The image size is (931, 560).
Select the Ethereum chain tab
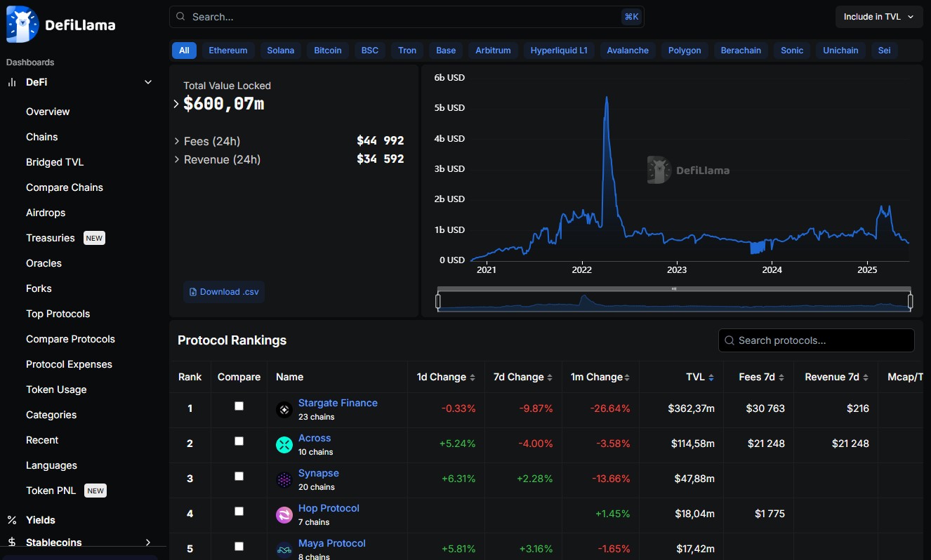click(228, 51)
